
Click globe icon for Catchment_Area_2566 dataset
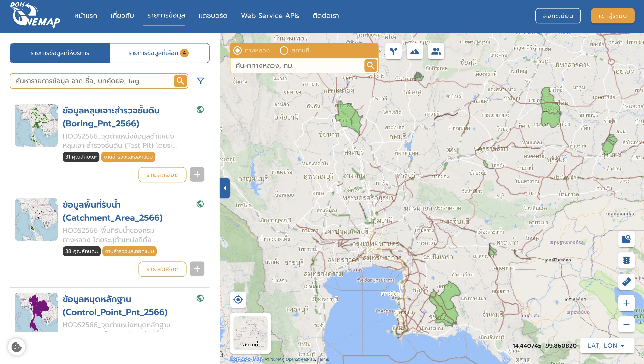pyautogui.click(x=200, y=204)
